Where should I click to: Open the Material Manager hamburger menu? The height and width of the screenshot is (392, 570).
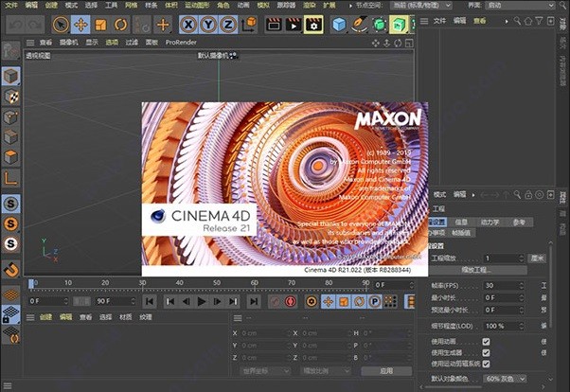point(30,317)
